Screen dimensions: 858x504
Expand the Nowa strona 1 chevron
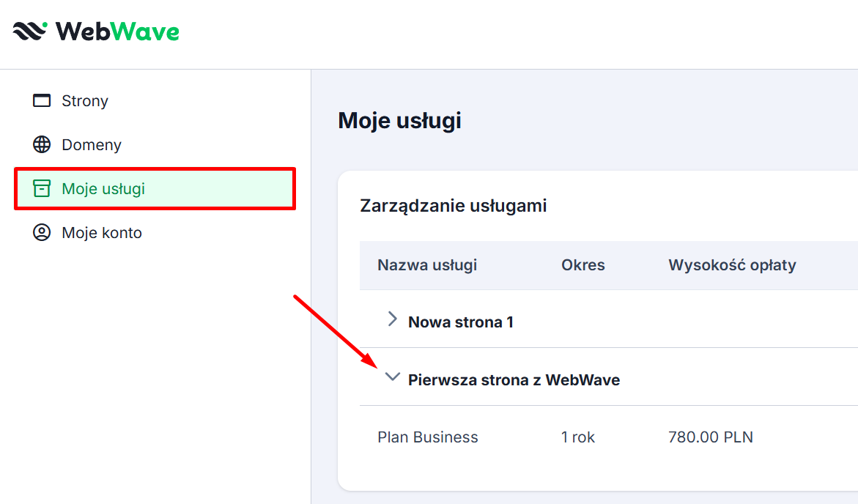click(x=392, y=319)
